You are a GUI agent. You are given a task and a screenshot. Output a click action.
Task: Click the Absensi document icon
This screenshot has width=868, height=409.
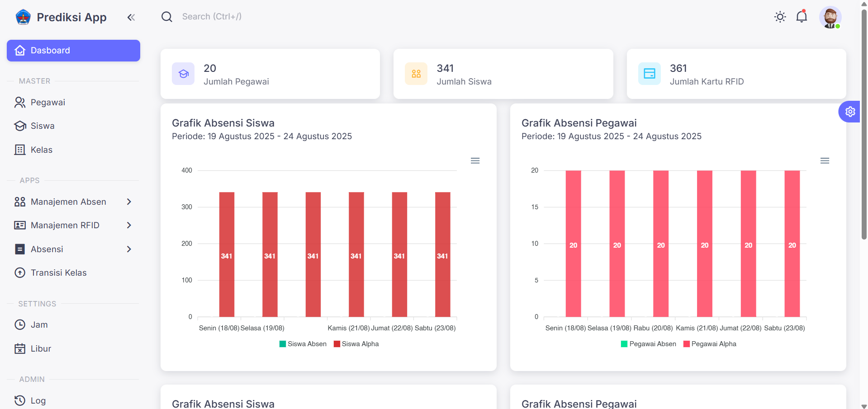tap(20, 249)
